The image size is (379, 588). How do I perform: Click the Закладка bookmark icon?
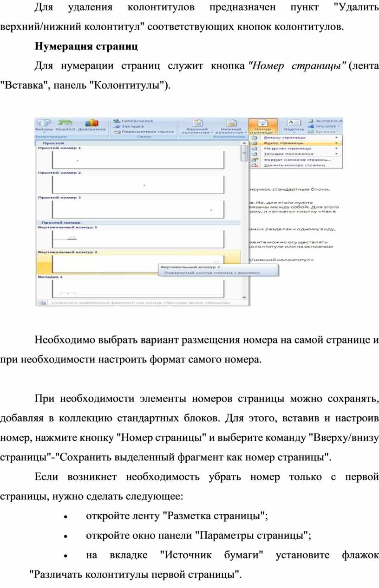tap(117, 126)
